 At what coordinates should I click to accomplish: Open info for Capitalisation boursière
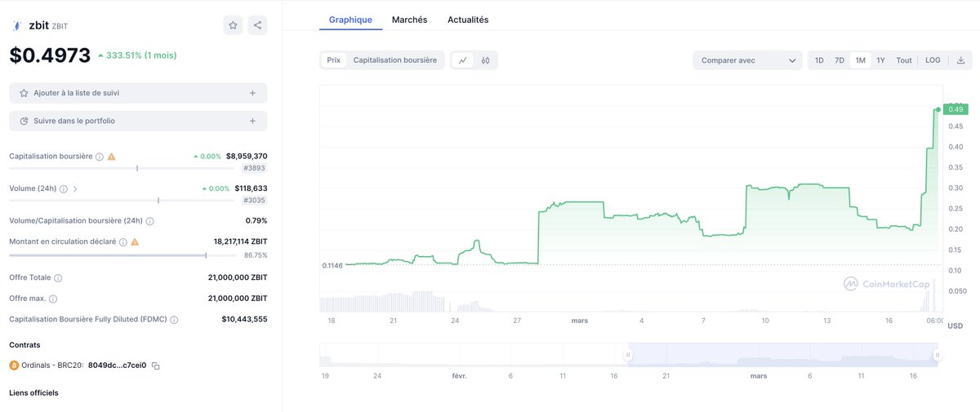point(100,156)
